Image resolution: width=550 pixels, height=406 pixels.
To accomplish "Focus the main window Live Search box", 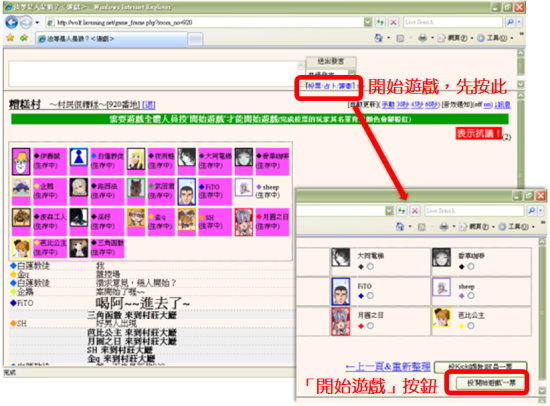I will click(452, 22).
